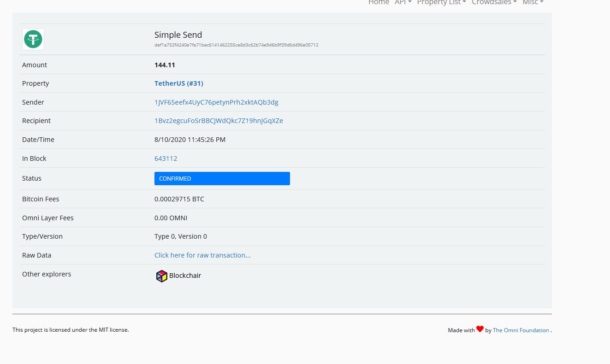The height and width of the screenshot is (364, 610).
Task: Click the Sender row label
Action: point(33,102)
